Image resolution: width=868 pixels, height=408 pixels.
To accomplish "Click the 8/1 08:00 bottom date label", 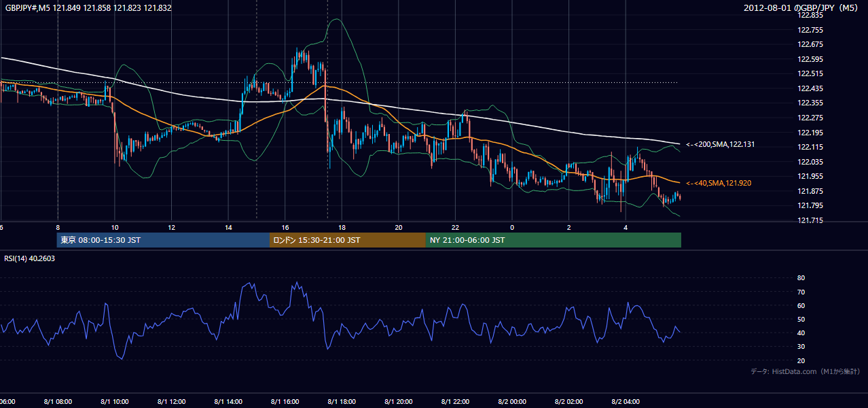I will [58, 402].
